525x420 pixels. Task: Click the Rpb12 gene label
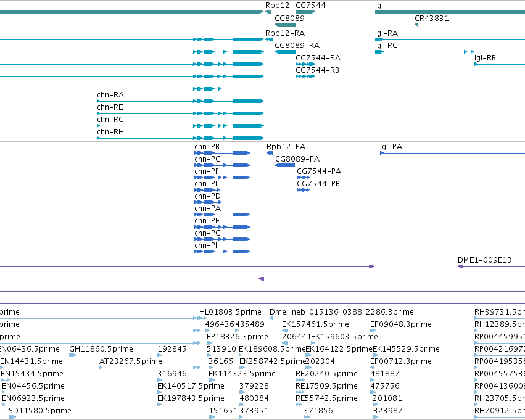click(277, 6)
